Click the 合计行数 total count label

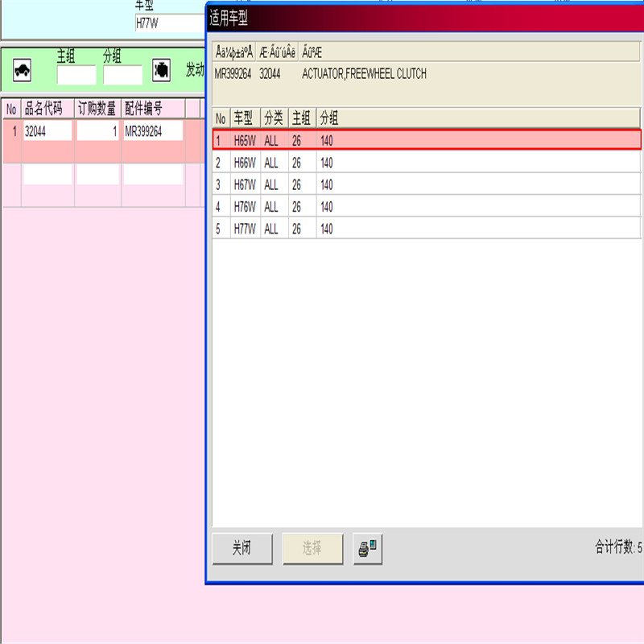click(x=618, y=547)
